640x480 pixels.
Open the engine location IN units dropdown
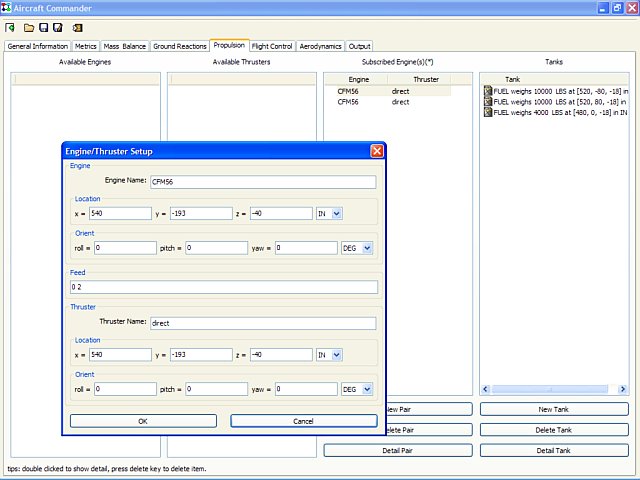(337, 213)
